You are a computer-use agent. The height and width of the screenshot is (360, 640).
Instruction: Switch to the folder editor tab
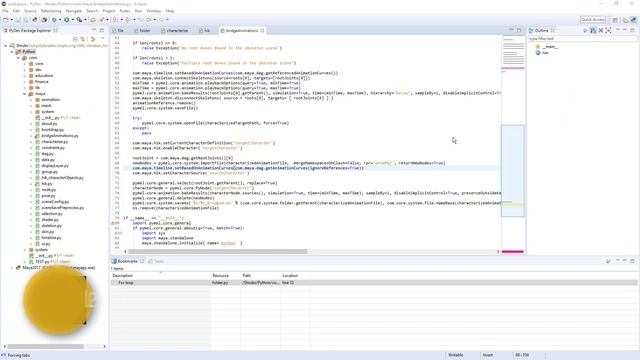click(142, 31)
